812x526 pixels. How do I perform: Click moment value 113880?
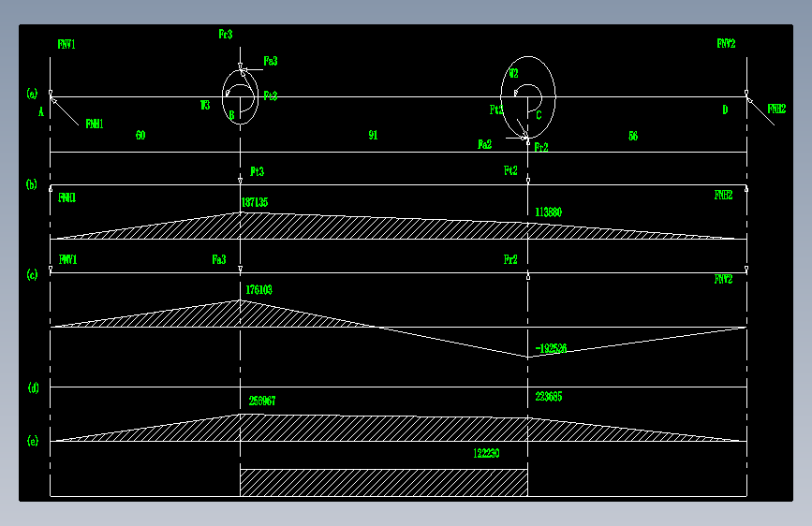[549, 212]
